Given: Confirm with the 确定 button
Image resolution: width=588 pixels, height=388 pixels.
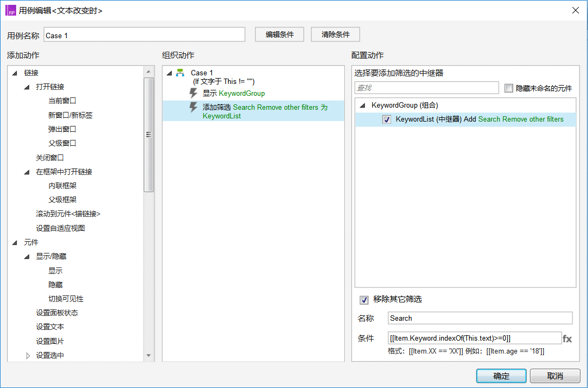Looking at the screenshot, I should [501, 376].
